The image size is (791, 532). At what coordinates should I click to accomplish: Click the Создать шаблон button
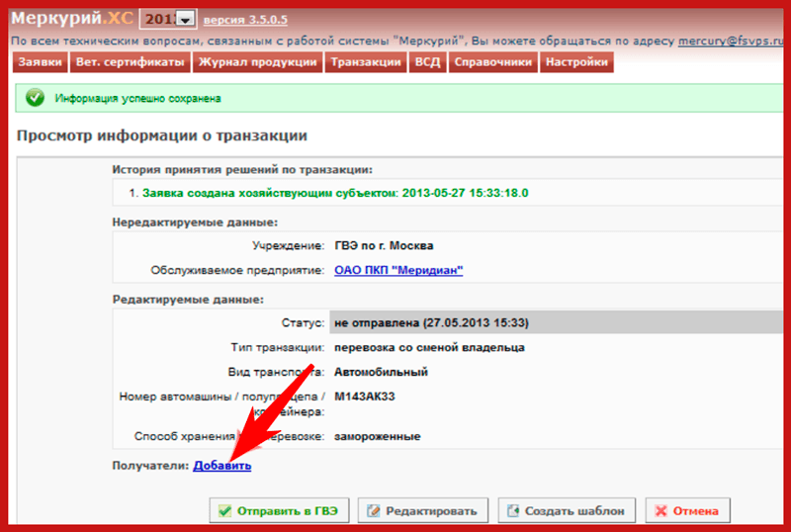(567, 511)
